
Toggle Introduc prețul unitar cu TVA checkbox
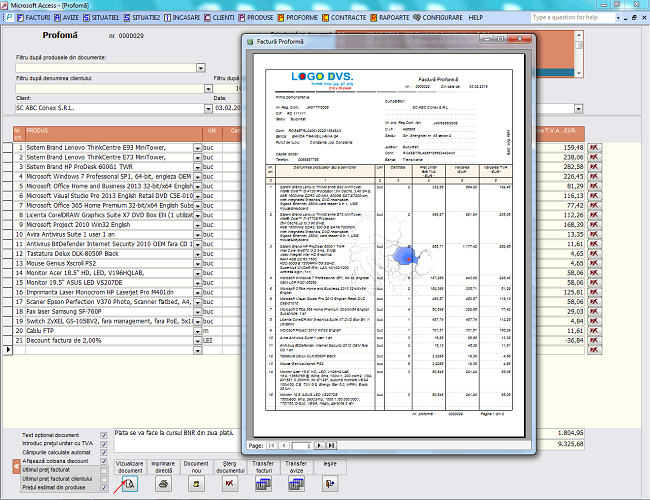tap(104, 444)
